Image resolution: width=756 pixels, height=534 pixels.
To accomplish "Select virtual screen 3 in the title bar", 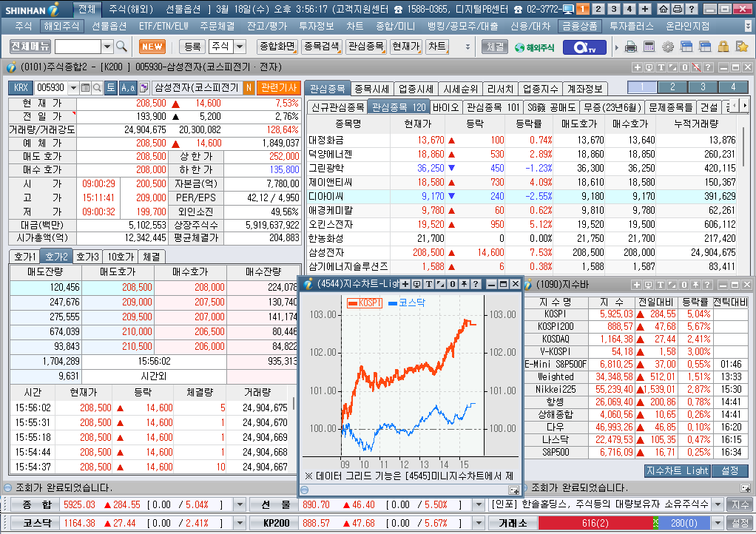I will click(x=614, y=9).
